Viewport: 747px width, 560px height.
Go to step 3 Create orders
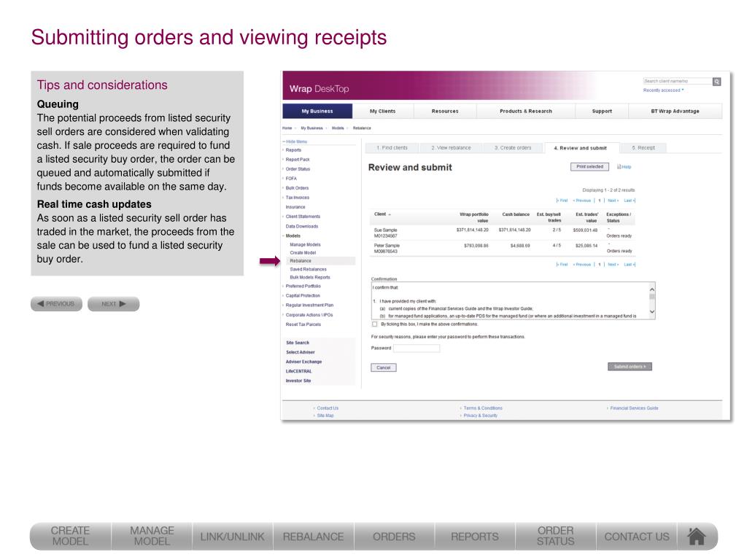(513, 147)
